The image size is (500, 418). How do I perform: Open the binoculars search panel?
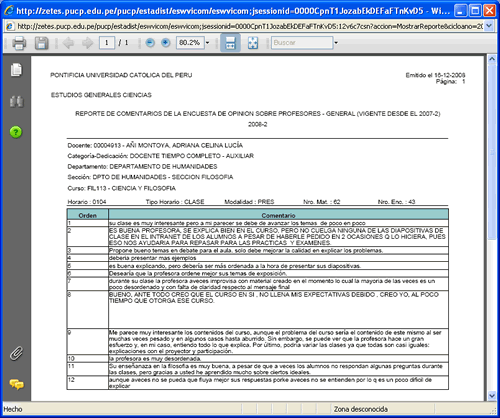16,101
